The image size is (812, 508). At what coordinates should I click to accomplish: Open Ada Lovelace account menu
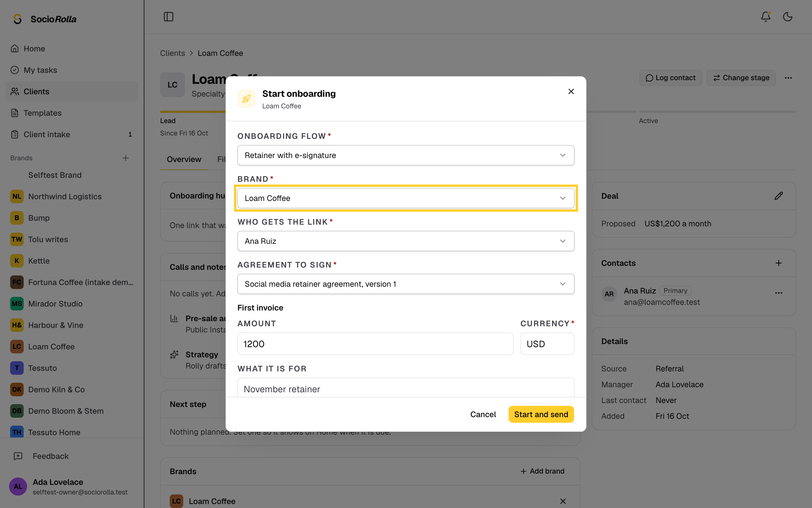(x=72, y=486)
